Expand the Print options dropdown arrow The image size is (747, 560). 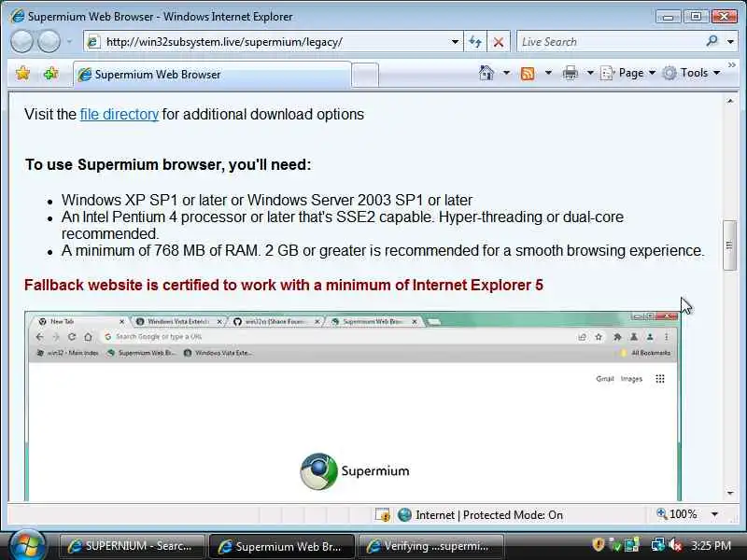click(x=590, y=73)
